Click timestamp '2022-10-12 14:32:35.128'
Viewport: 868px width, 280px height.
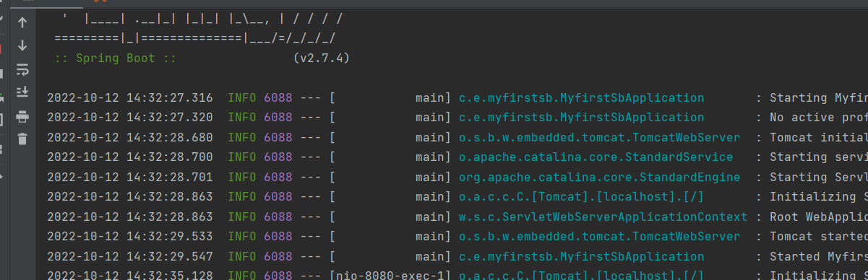(130, 276)
